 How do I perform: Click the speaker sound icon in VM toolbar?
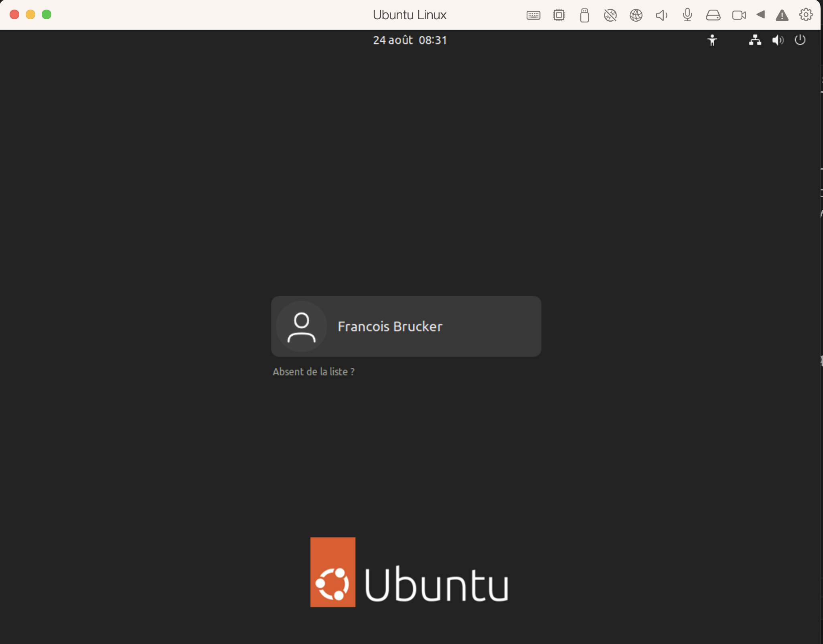pyautogui.click(x=661, y=15)
